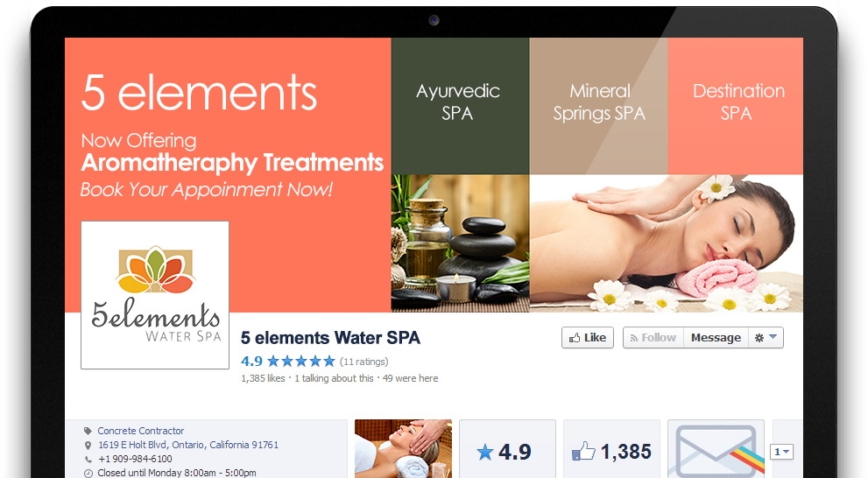Viewport: 868px width, 478px height.
Task: Open the envelope mail app tile
Action: (716, 449)
